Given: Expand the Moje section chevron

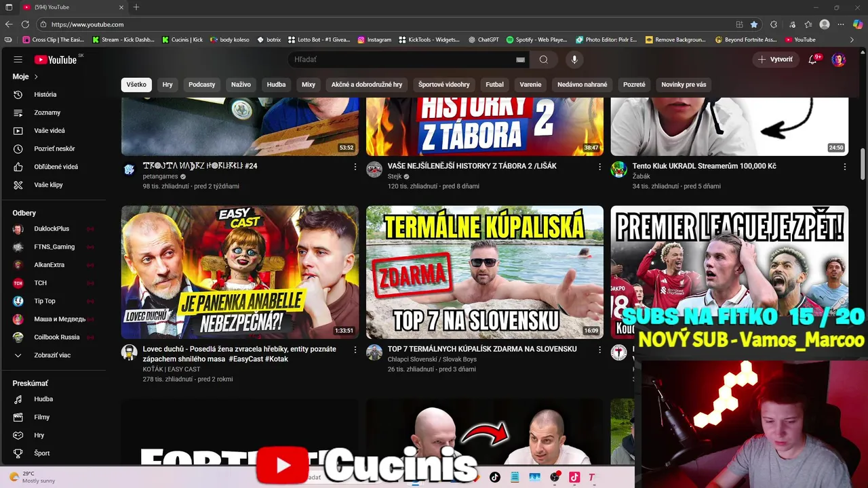Looking at the screenshot, I should point(36,77).
